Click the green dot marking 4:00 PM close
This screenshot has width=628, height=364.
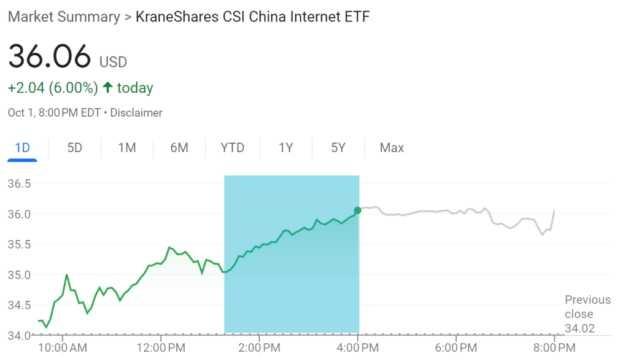(x=357, y=211)
